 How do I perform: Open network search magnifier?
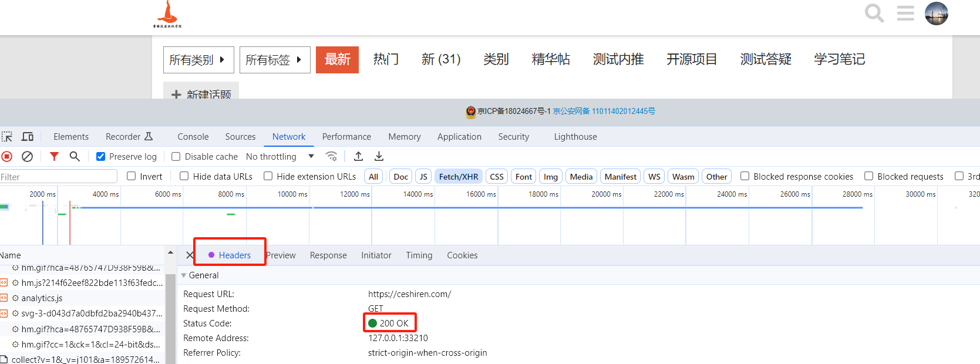pyautogui.click(x=75, y=156)
